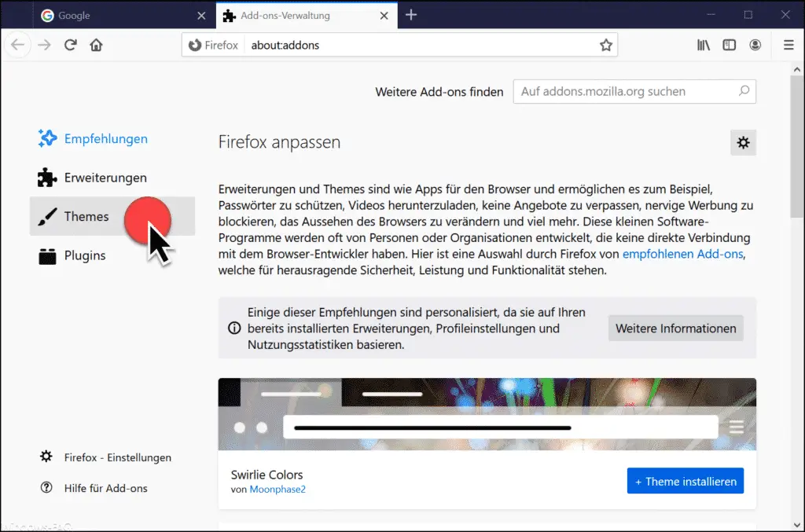Bookmark this page with the star icon
Screen dimensions: 805x532
[606, 45]
